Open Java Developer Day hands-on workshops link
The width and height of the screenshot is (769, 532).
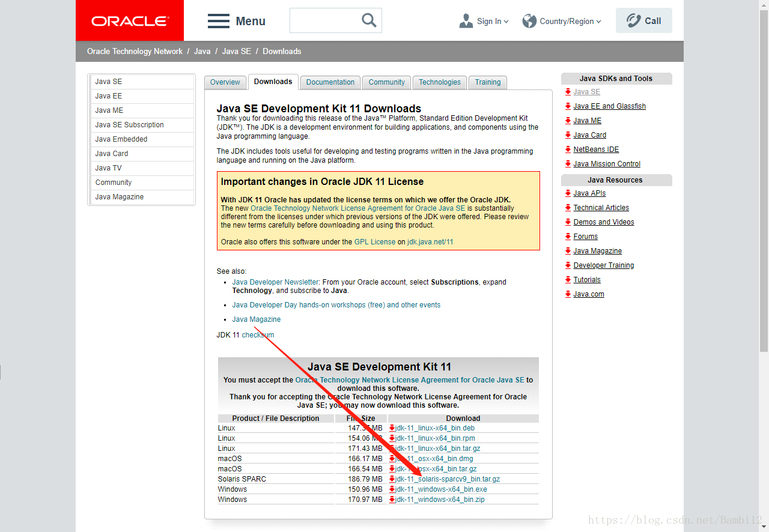point(336,305)
